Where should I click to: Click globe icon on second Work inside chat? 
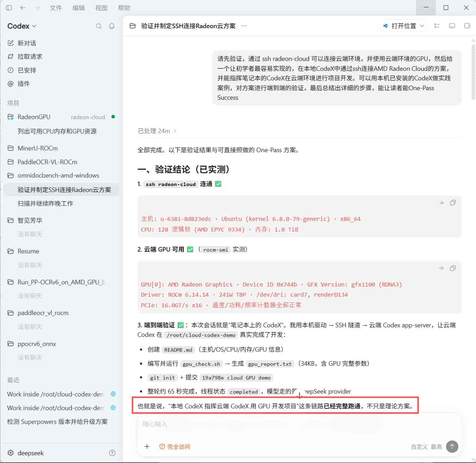tap(113, 408)
